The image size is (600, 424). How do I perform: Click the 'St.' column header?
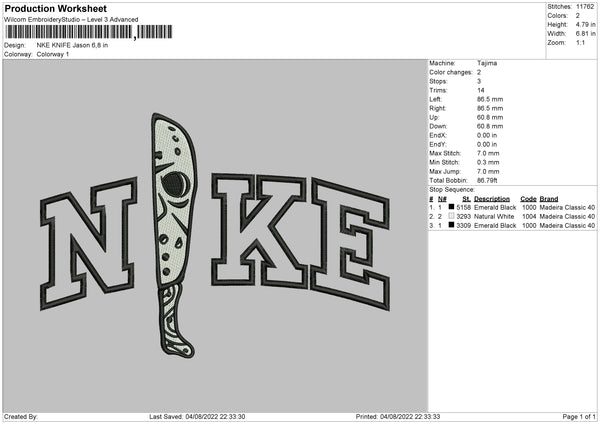[466, 199]
